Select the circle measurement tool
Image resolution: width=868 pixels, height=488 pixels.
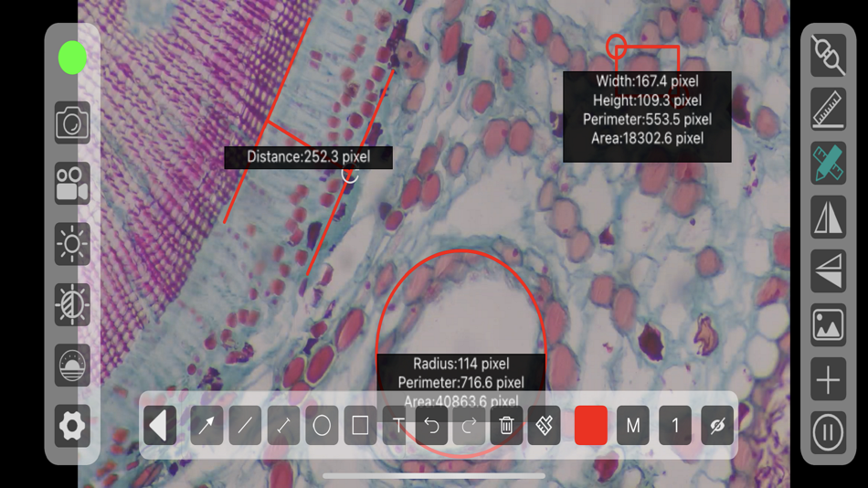click(322, 426)
